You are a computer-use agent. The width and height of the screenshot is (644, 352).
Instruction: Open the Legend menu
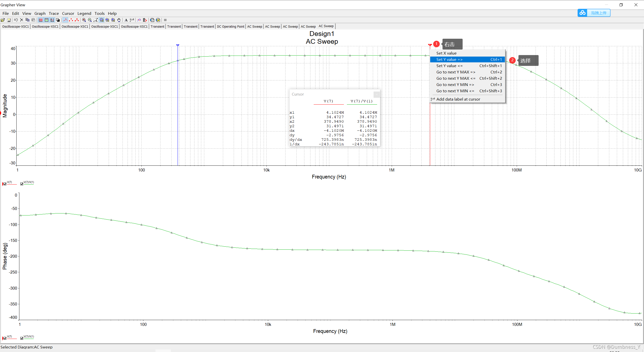(84, 14)
